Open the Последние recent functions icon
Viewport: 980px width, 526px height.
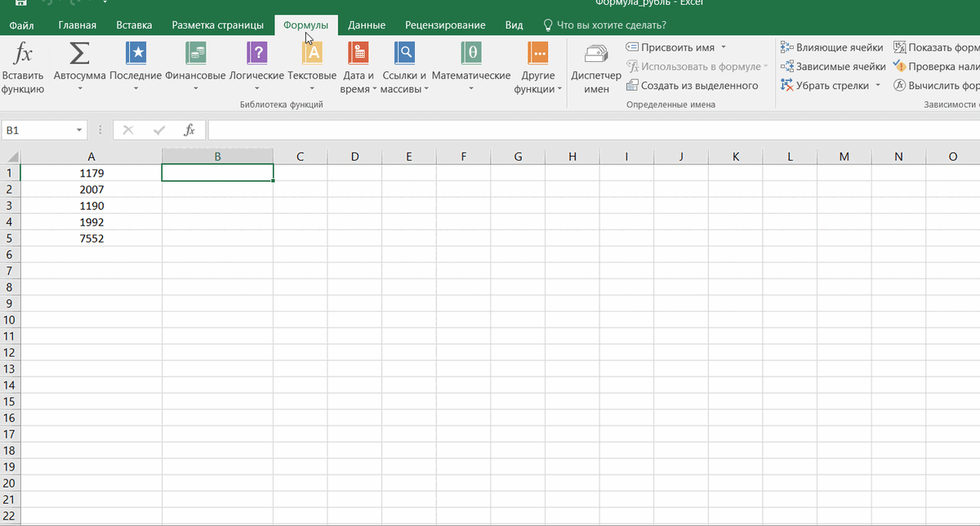pyautogui.click(x=136, y=54)
